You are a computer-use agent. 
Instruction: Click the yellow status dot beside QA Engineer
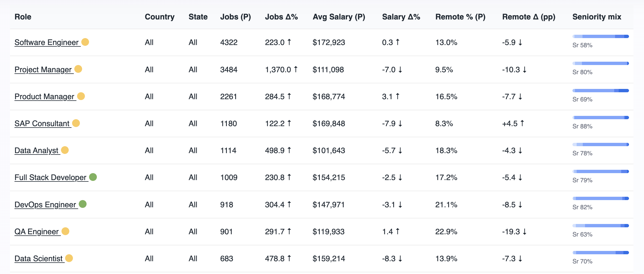pos(65,231)
